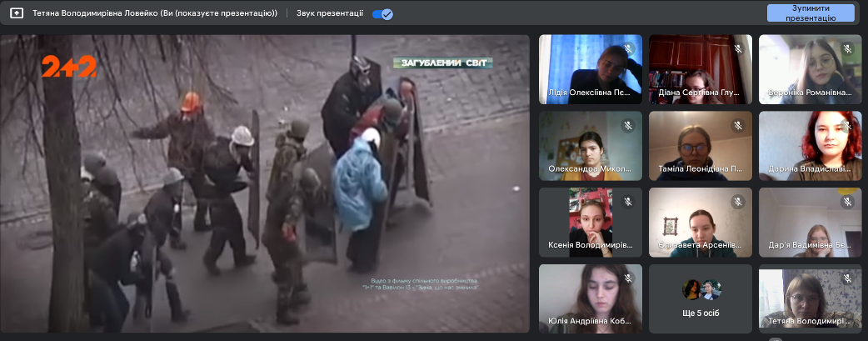Select Тетяна Володимирі...'s video tile

pyautogui.click(x=810, y=298)
